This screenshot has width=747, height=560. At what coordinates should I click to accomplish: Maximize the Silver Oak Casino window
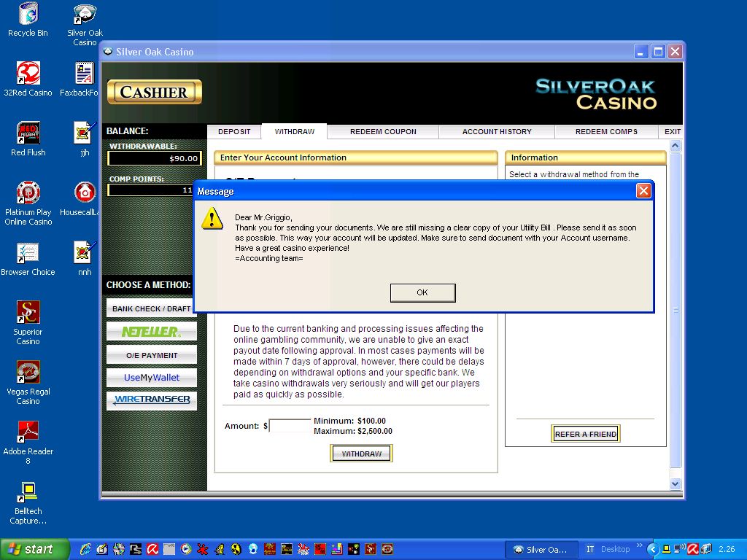658,52
